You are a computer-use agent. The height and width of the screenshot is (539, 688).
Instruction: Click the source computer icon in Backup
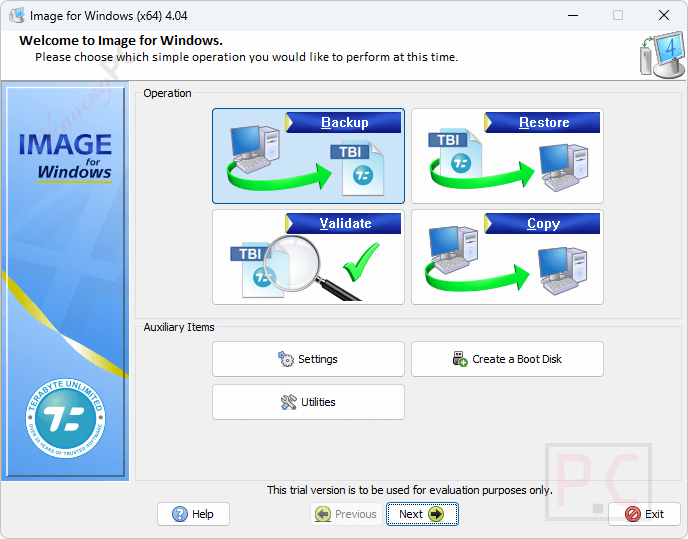point(254,149)
